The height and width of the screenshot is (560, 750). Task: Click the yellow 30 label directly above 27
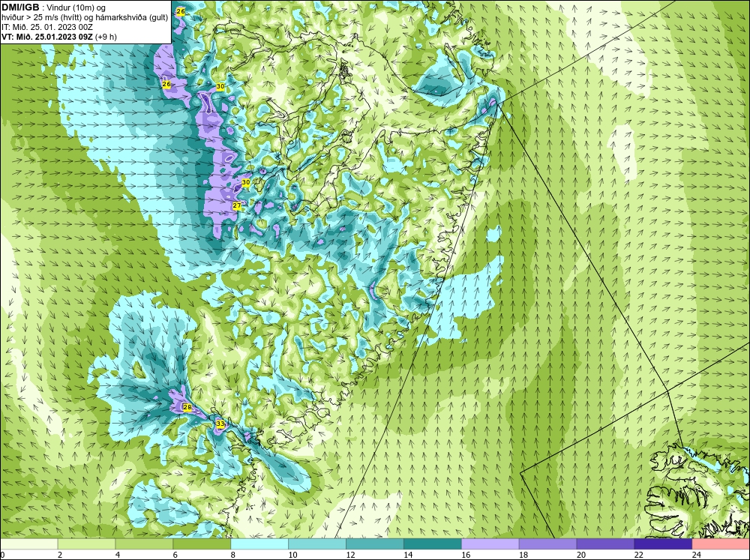[x=246, y=182]
